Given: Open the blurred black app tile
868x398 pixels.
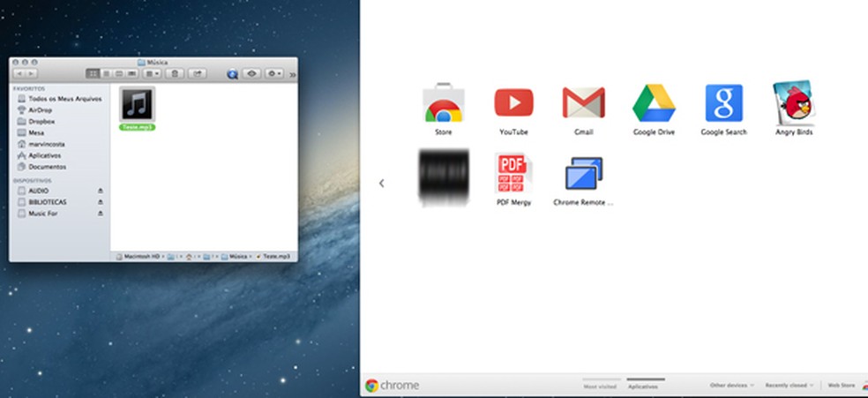Looking at the screenshot, I should click(444, 177).
